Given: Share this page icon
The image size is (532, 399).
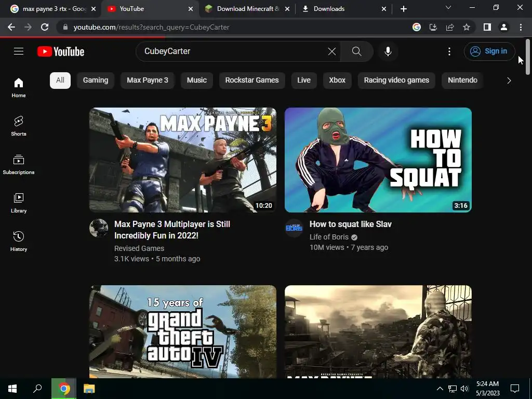Looking at the screenshot, I should [x=450, y=27].
